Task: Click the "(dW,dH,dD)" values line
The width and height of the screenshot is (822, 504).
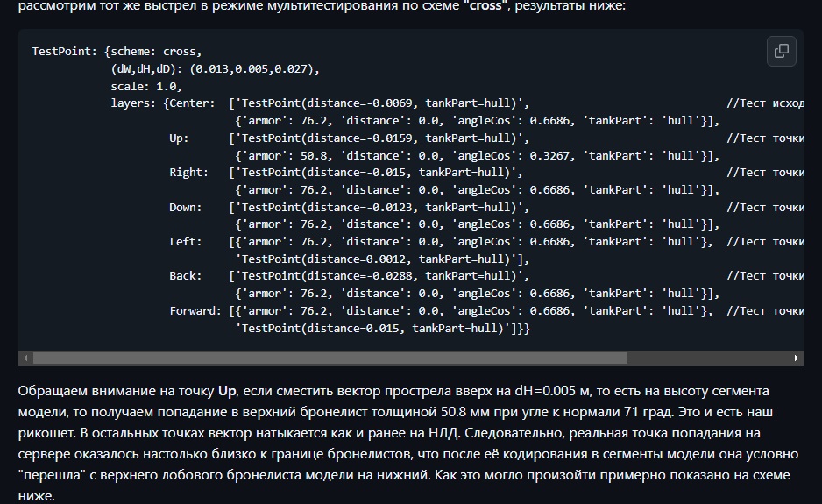Action: click(216, 69)
